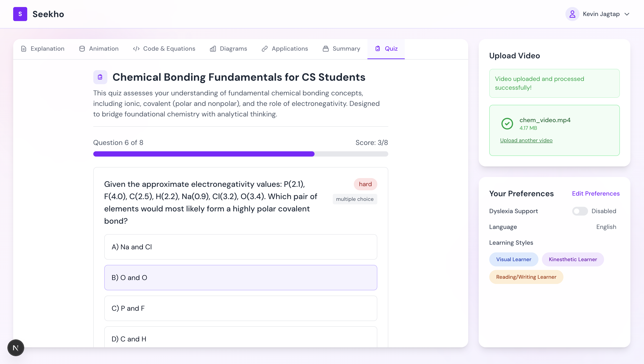This screenshot has width=644, height=364.
Task: Click the user avatar icon
Action: (572, 14)
